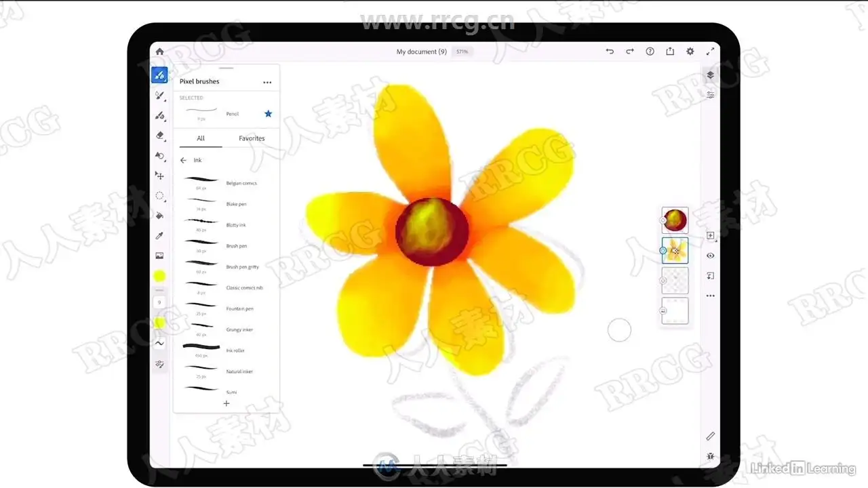868x488 pixels.
Task: Select the Transform move tool
Action: pos(159,176)
